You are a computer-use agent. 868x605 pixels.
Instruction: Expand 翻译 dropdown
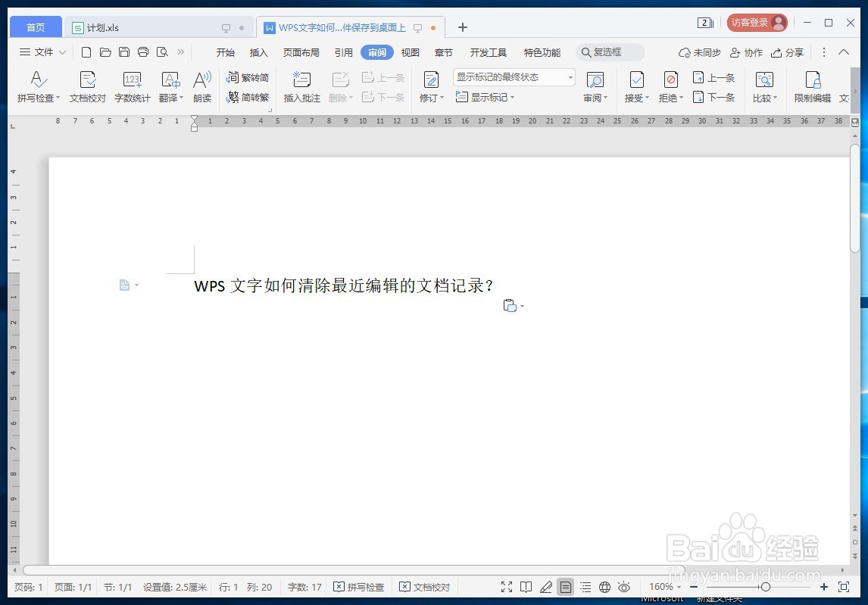[x=181, y=98]
